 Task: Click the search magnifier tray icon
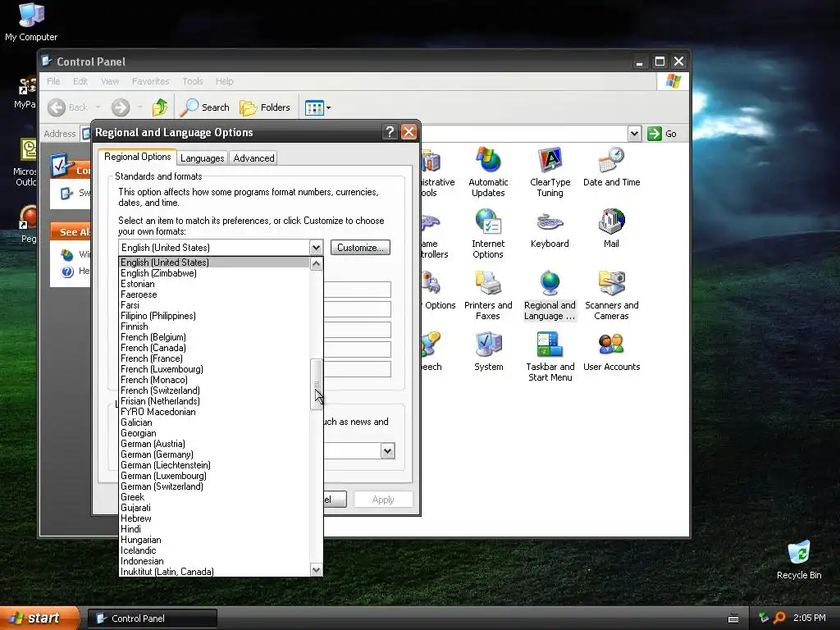tap(779, 618)
